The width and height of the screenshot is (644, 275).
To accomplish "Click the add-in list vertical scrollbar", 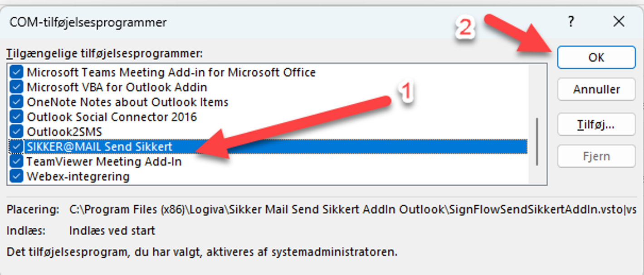I will [537, 141].
